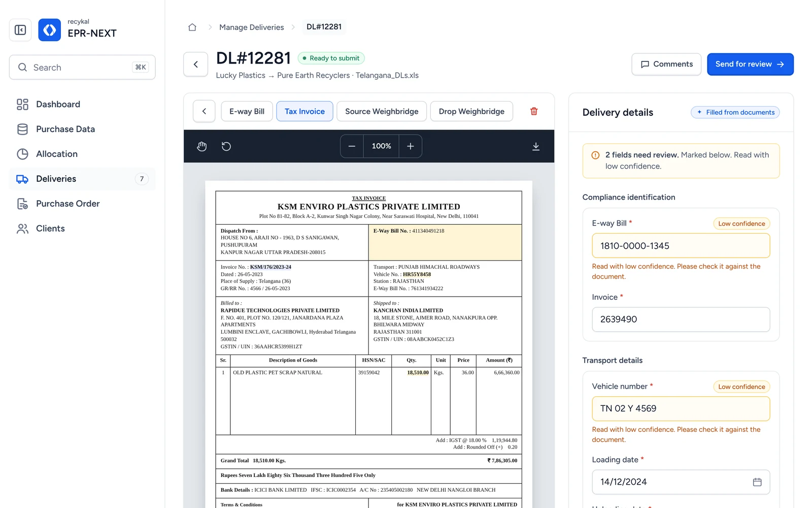Open the Loading date calendar picker
The height and width of the screenshot is (508, 812).
coord(757,482)
